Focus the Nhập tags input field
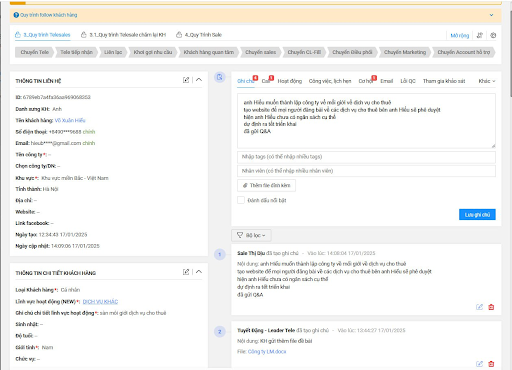Viewport: 512px width, 370px height. [x=366, y=157]
